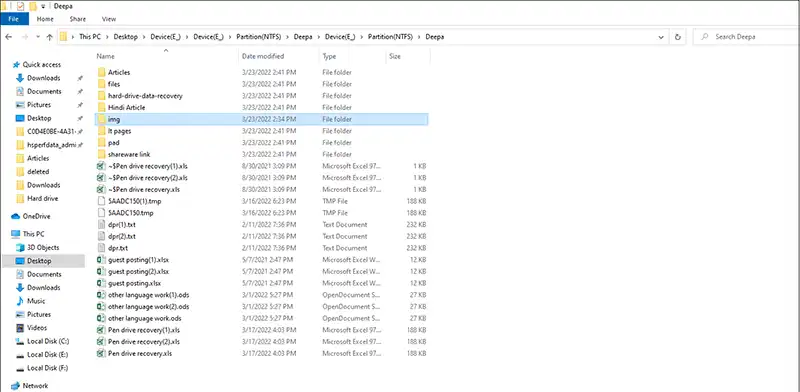Click the Back navigation arrow

8,37
